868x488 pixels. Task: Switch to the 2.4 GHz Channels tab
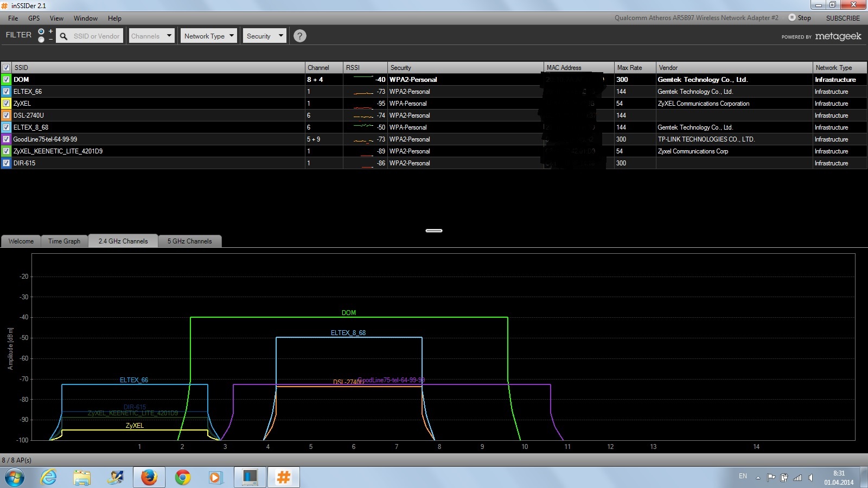[x=123, y=241]
